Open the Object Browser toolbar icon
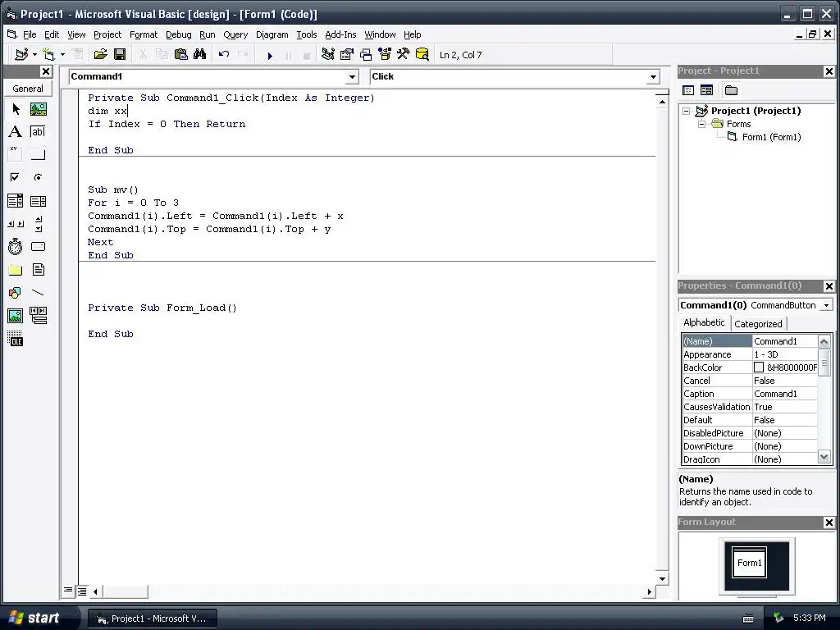The height and width of the screenshot is (630, 840). click(385, 55)
